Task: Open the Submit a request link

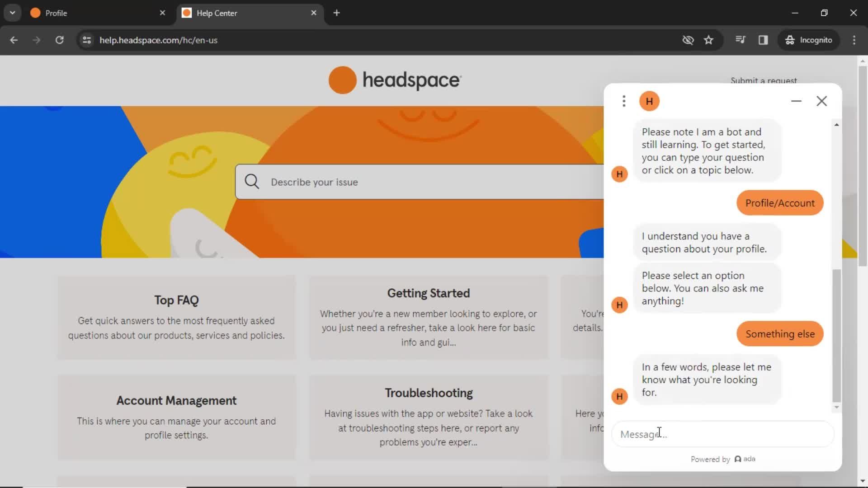Action: click(x=764, y=80)
